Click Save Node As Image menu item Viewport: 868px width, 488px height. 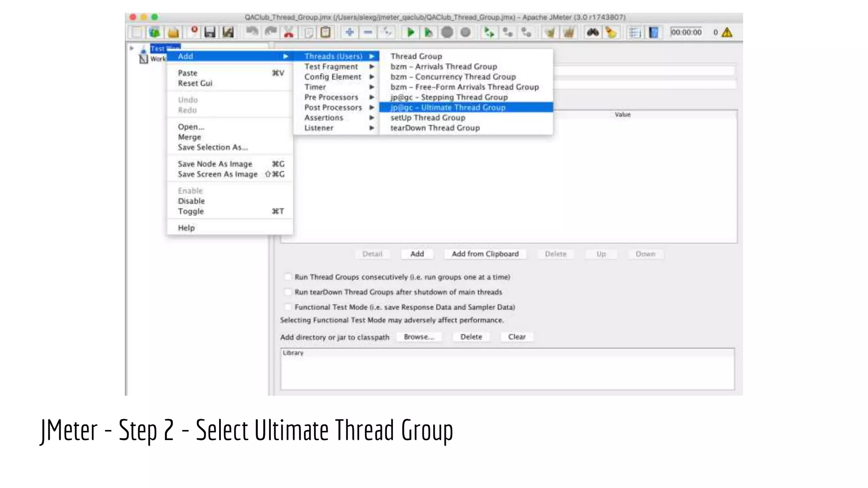pyautogui.click(x=230, y=164)
